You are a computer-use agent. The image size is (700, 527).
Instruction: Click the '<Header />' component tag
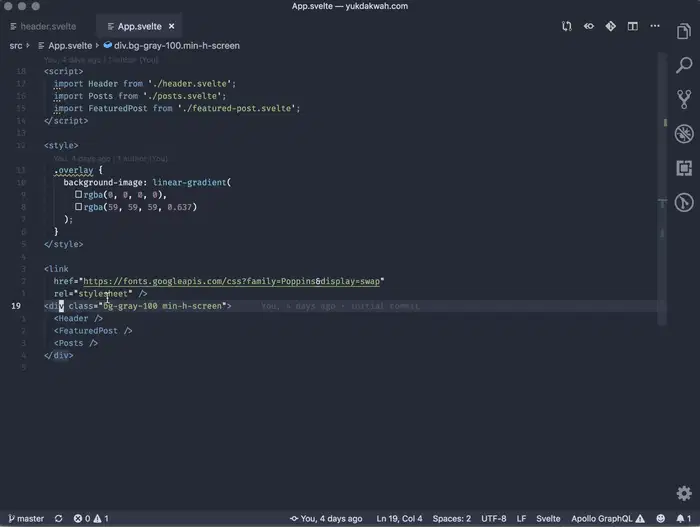tap(78, 318)
